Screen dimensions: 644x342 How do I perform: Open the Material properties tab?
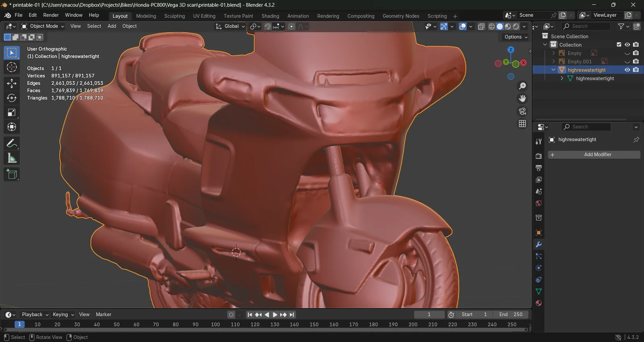pyautogui.click(x=539, y=303)
